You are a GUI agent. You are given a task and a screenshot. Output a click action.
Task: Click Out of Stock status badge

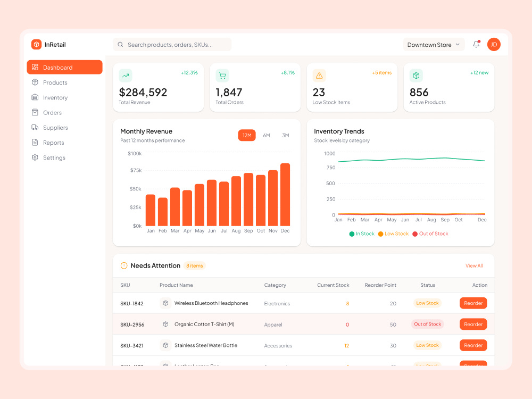(427, 324)
